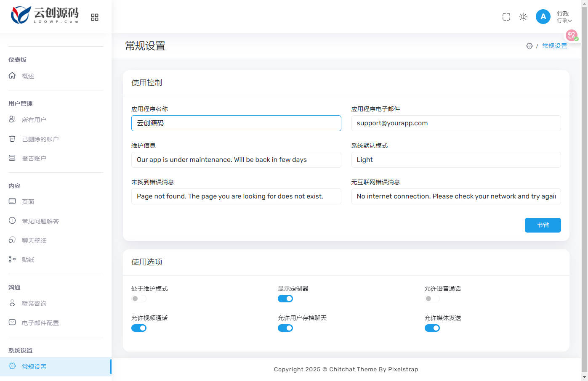Enter fullscreen mode icon
The width and height of the screenshot is (588, 381).
point(506,17)
